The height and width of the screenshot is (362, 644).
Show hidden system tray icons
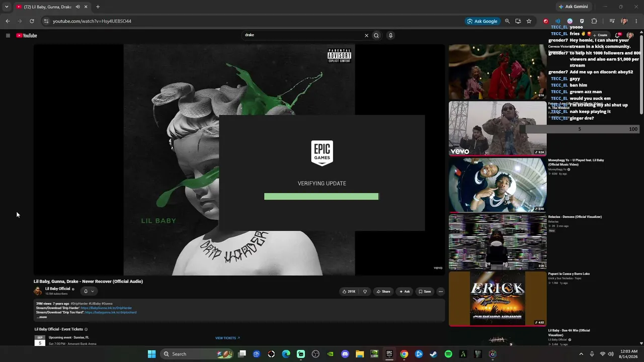(581, 354)
